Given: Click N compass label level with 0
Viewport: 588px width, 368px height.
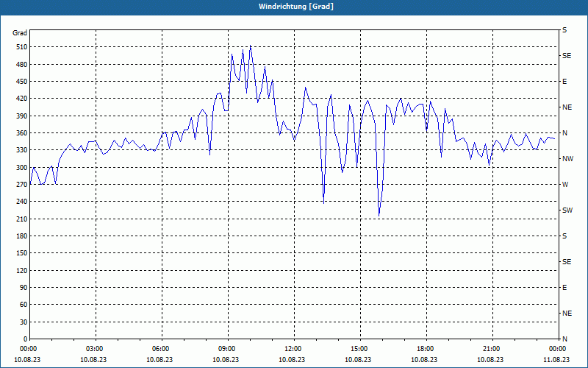Looking at the screenshot, I should click(564, 339).
